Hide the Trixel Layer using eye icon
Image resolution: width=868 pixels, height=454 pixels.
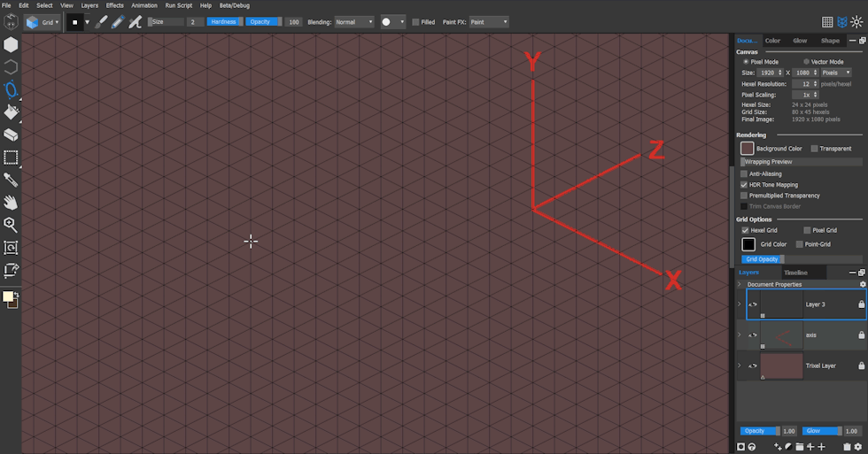pyautogui.click(x=753, y=366)
